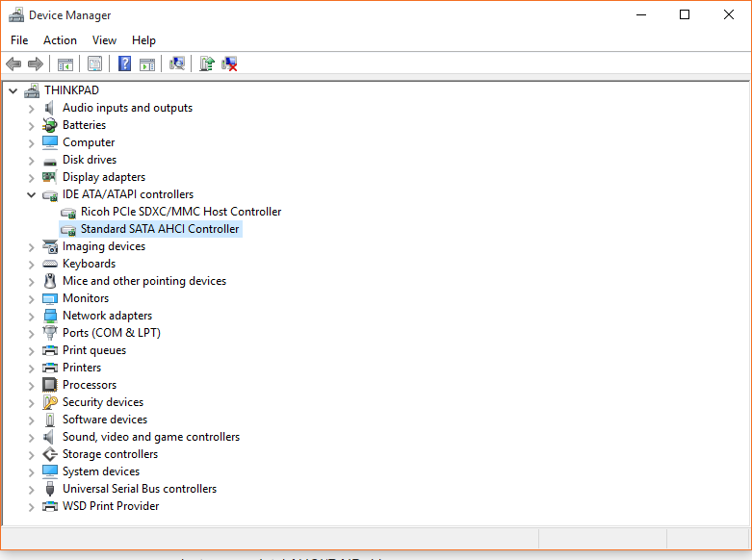Click the Ports (COM & LPT) icon
Image resolution: width=752 pixels, height=560 pixels.
(50, 332)
